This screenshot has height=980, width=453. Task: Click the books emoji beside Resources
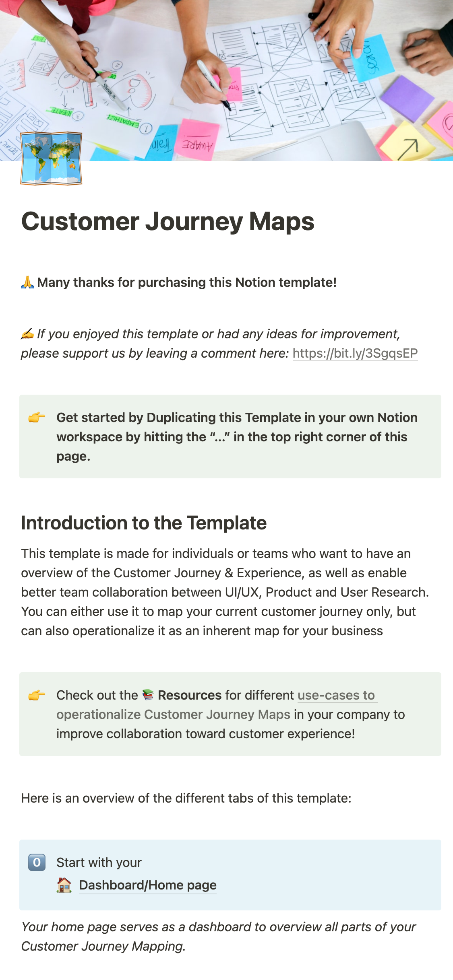click(x=148, y=695)
